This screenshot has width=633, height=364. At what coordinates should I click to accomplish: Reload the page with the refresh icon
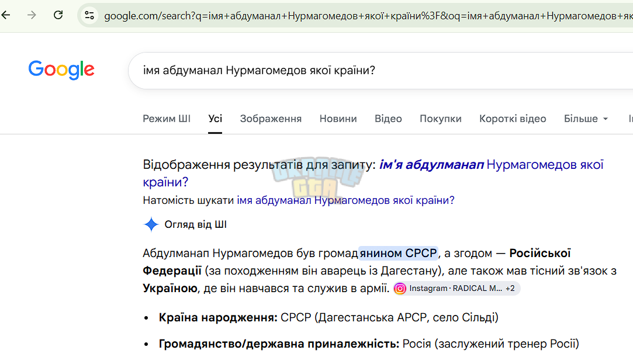(x=58, y=15)
